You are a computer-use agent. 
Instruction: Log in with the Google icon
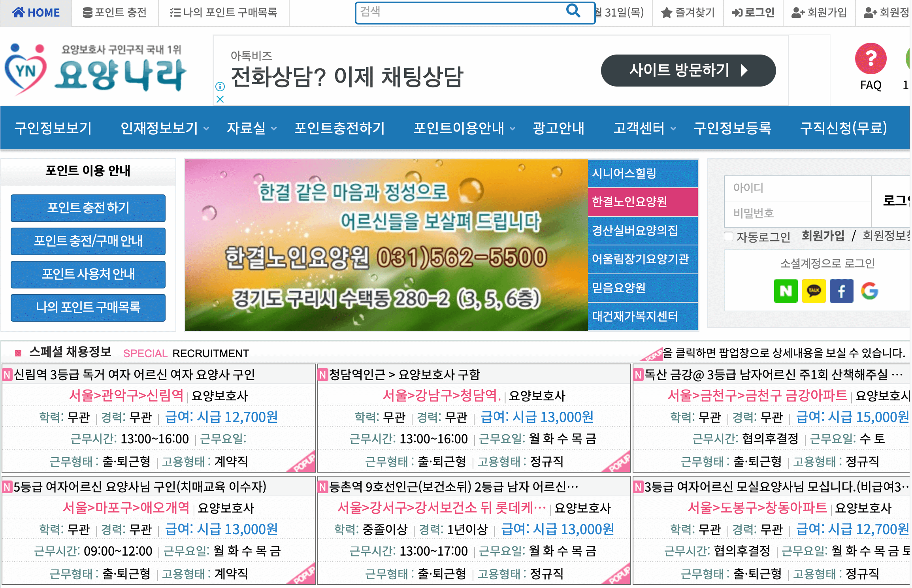click(x=869, y=291)
